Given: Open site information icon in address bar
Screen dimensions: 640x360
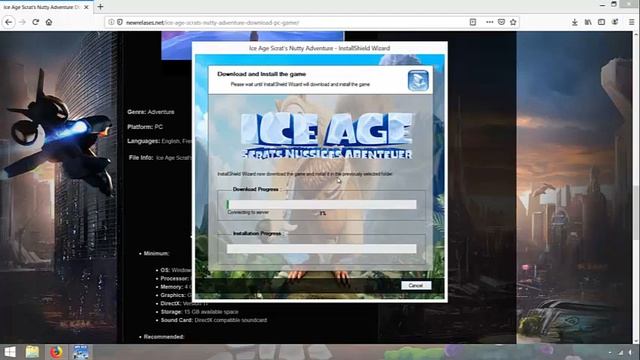Looking at the screenshot, I should (x=111, y=22).
